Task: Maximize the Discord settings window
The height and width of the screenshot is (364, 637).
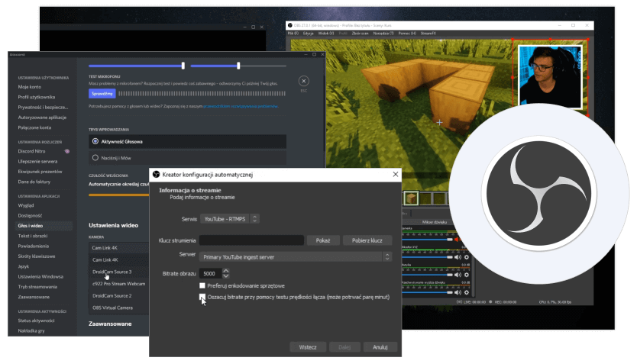Action: 314,54
